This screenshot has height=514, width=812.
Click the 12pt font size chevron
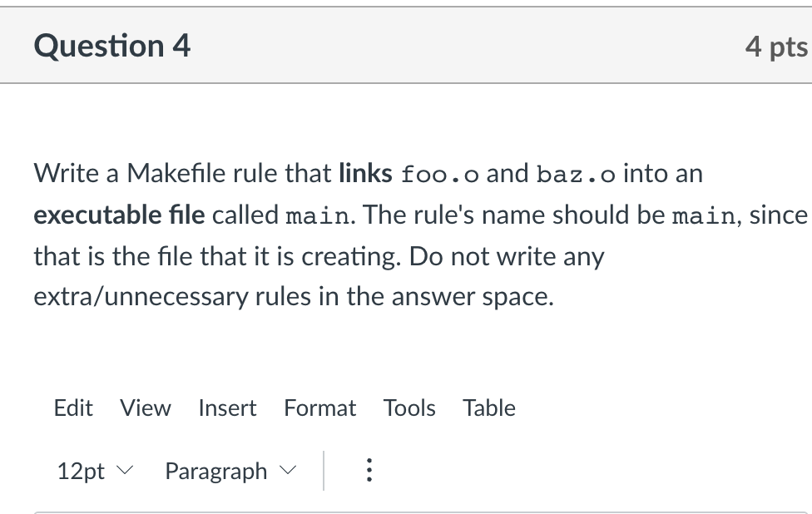point(123,472)
